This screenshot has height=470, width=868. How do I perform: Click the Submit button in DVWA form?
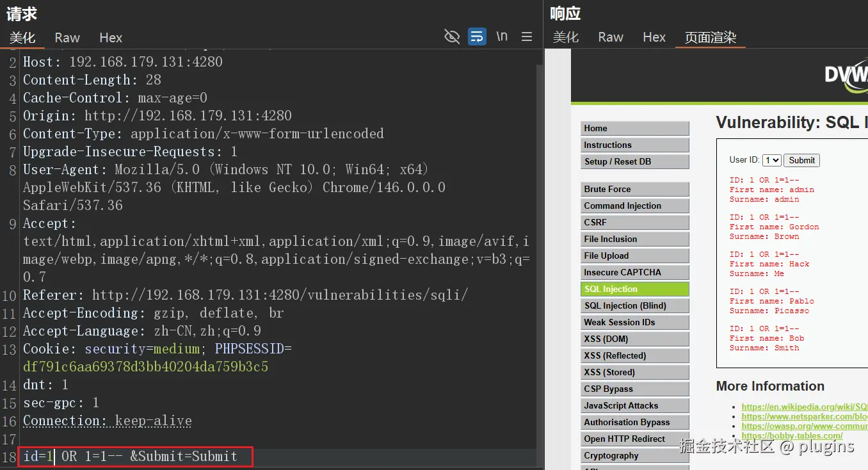point(801,160)
